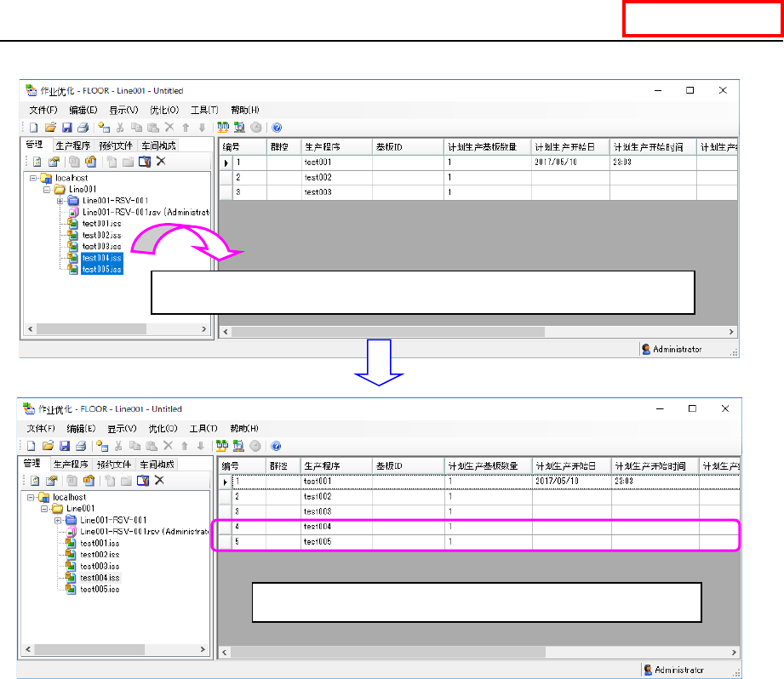Click test004 program cell in lower window grid
The width and height of the screenshot is (784, 679).
tap(337, 527)
